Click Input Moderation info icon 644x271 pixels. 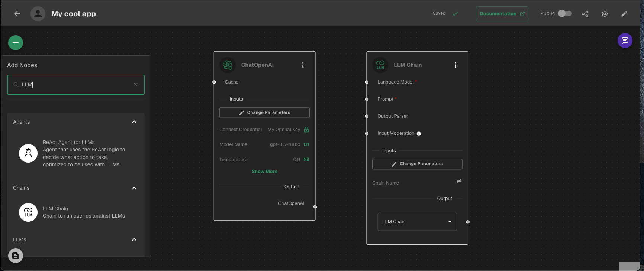click(x=419, y=134)
